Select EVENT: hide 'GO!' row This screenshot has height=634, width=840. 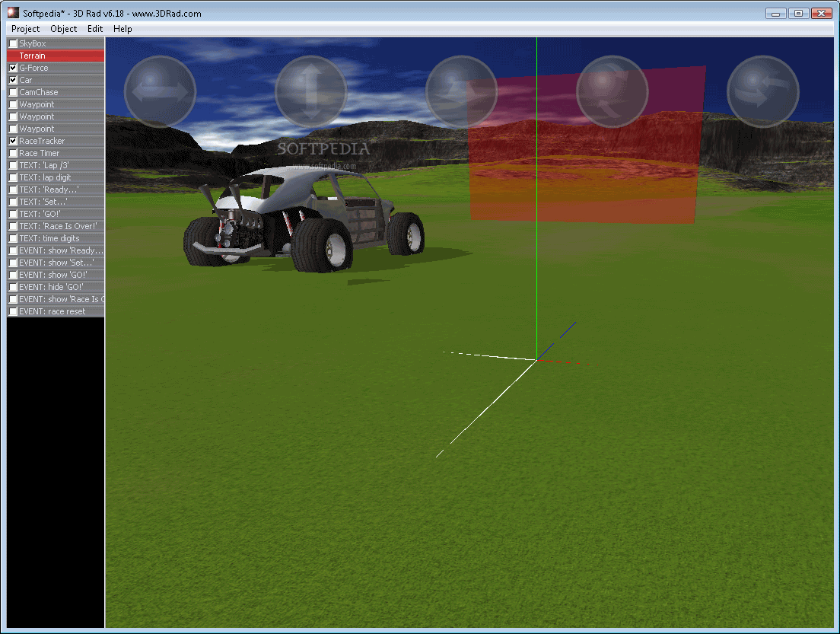56,287
